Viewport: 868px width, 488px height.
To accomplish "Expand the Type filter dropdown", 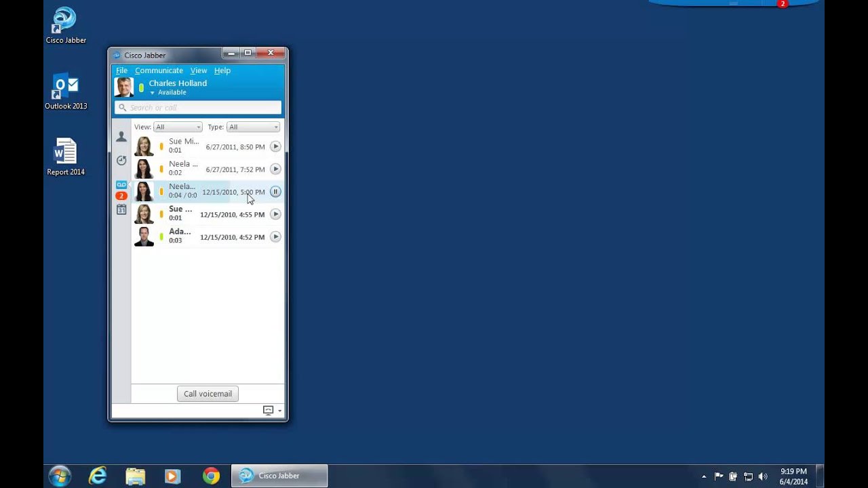I will tap(253, 127).
